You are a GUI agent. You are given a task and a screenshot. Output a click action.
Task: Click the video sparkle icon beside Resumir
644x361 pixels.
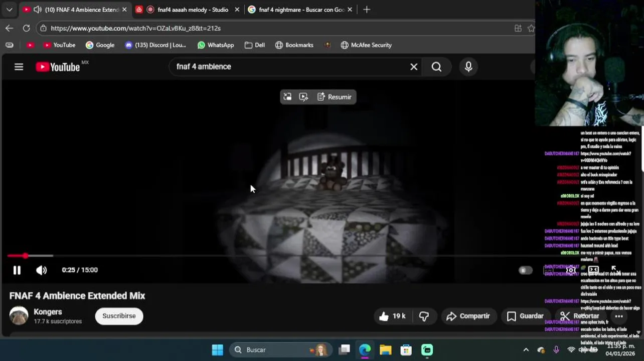[303, 97]
